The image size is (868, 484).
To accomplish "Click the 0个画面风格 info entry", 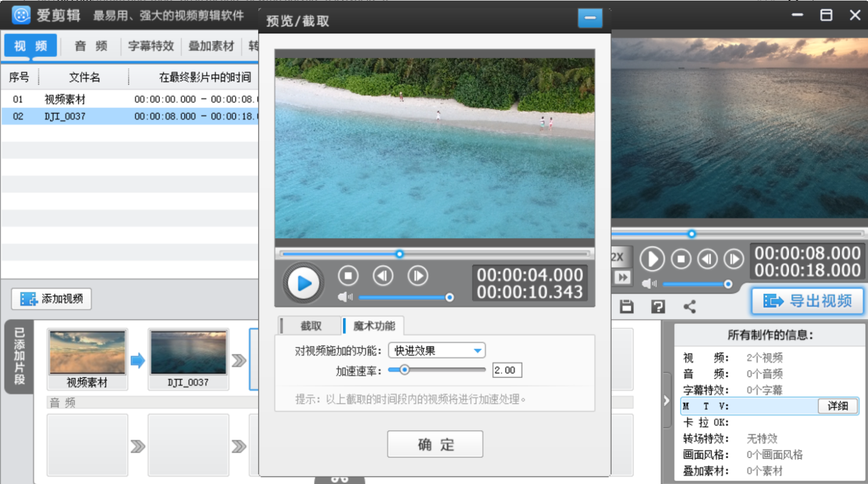I will pyautogui.click(x=774, y=454).
